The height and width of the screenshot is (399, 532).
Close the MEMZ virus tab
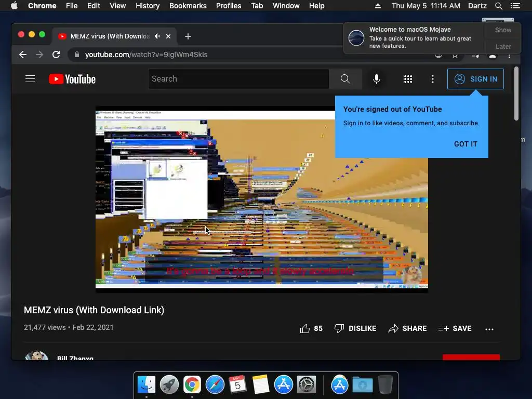click(168, 36)
